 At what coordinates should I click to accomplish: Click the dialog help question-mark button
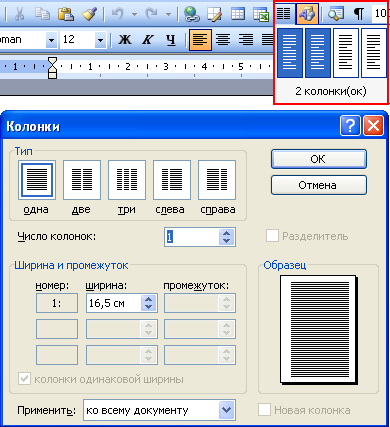click(x=350, y=126)
